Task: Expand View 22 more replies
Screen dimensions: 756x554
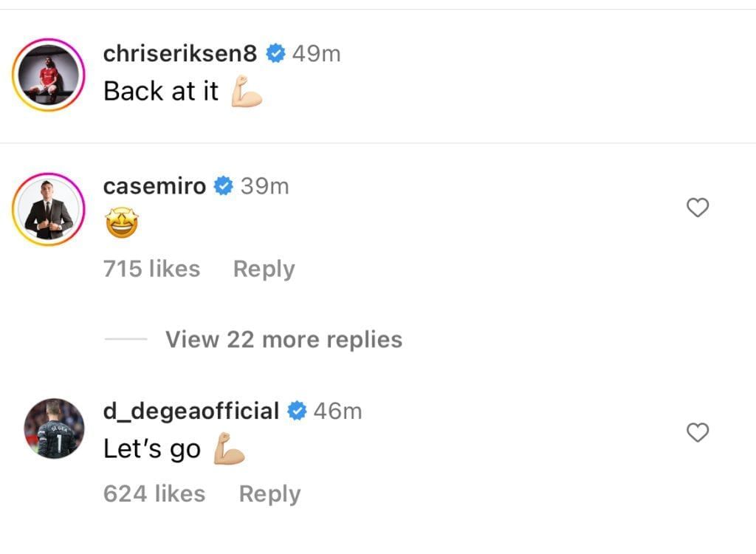Action: tap(283, 340)
